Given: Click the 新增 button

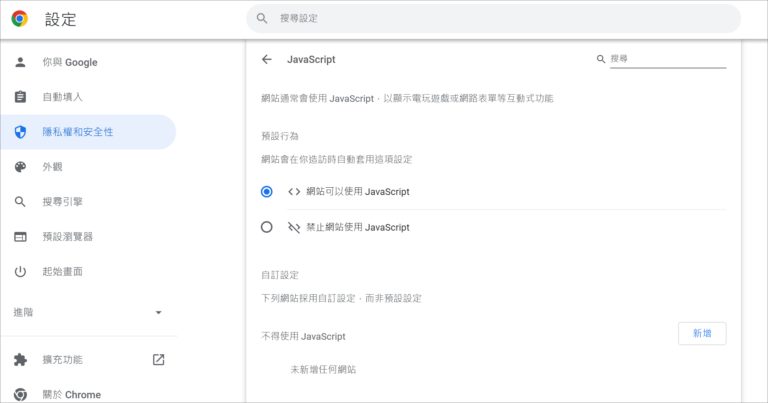Looking at the screenshot, I should coord(701,334).
